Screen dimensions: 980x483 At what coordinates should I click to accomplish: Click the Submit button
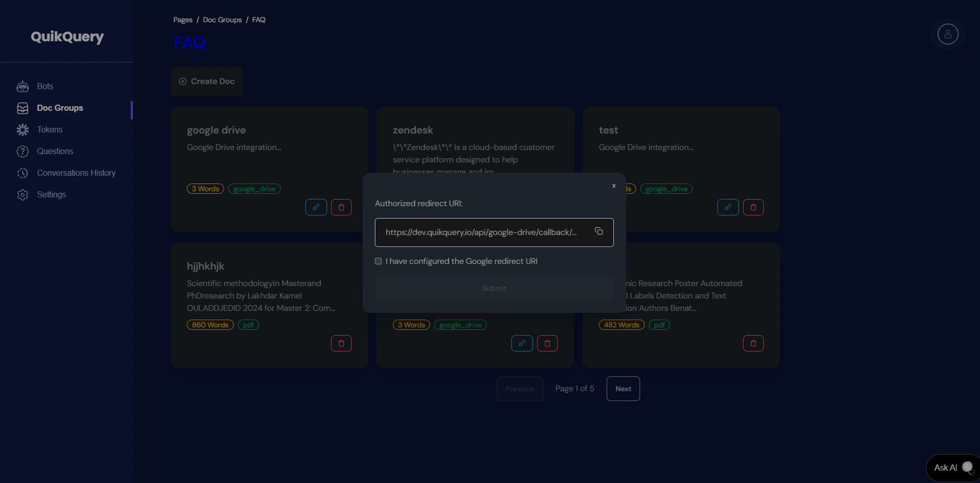[x=493, y=288]
